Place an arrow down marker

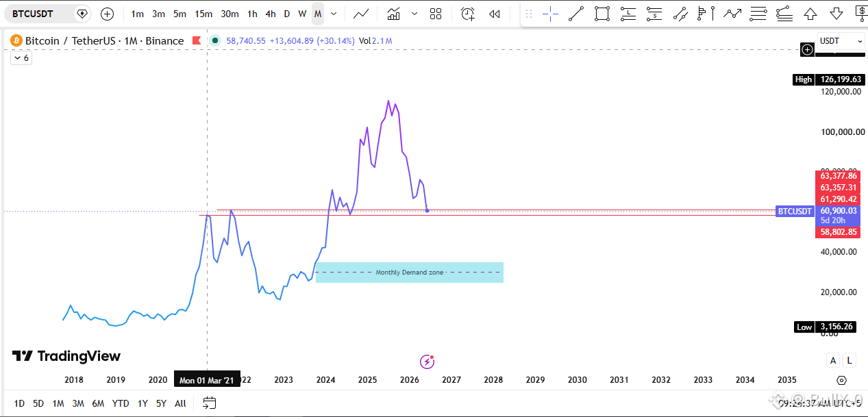836,13
